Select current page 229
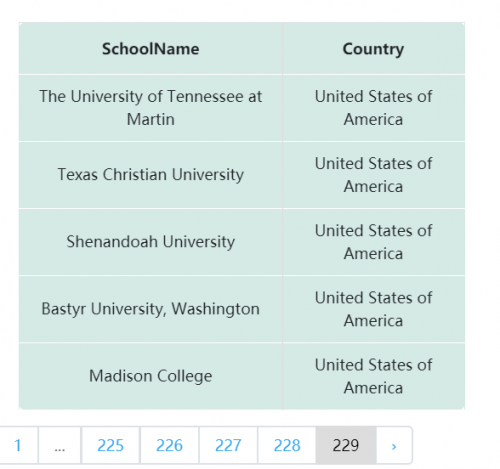This screenshot has height=469, width=500. click(x=346, y=445)
